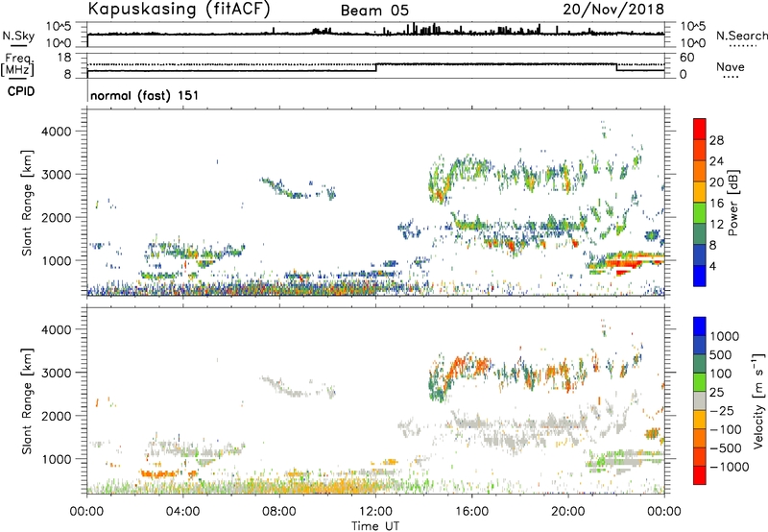The width and height of the screenshot is (768, 532).
Task: Click the frequency step-down near 22:00 in Freq panel
Action: tap(616, 67)
